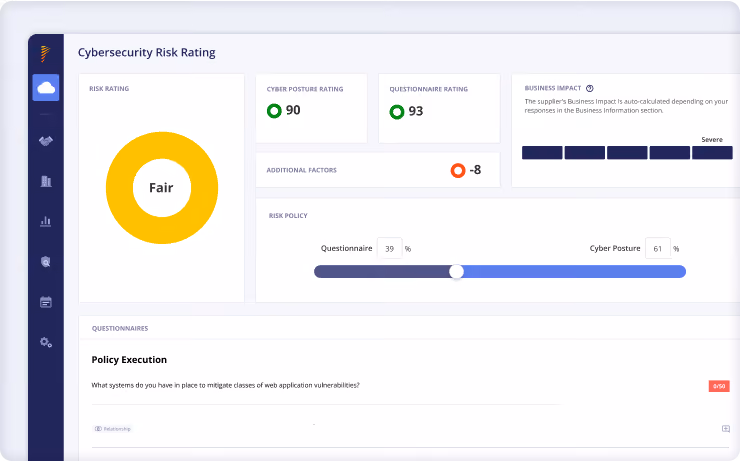Viewport: 740px width, 461px height.
Task: Open the cloud icon in the sidebar
Action: pos(46,87)
